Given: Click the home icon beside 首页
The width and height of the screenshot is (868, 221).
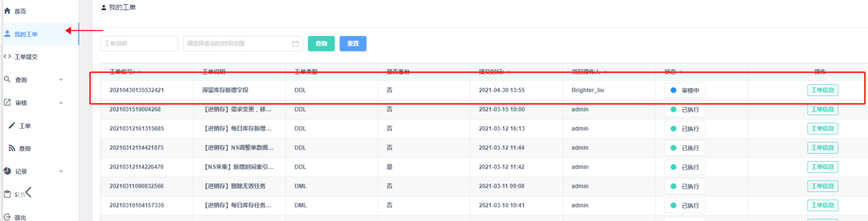Looking at the screenshot, I should [7, 11].
